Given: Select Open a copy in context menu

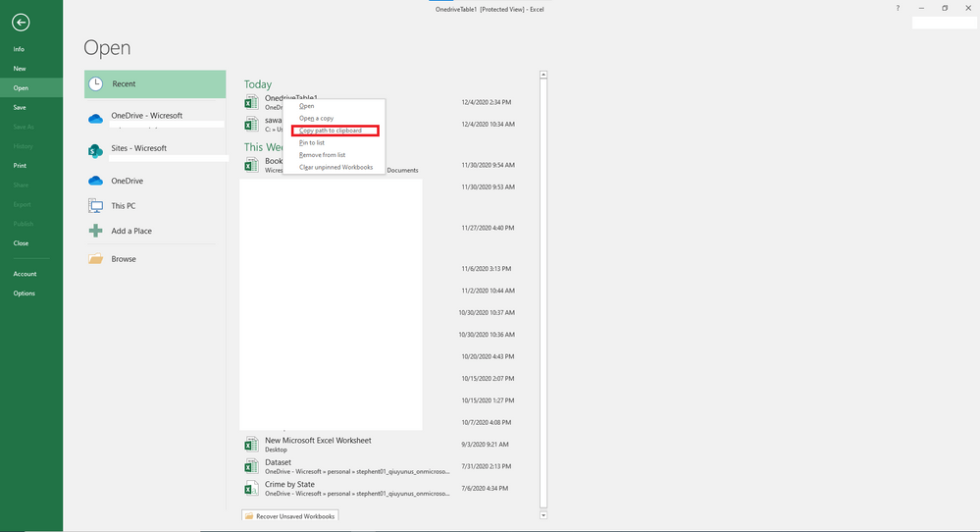Looking at the screenshot, I should (334, 118).
